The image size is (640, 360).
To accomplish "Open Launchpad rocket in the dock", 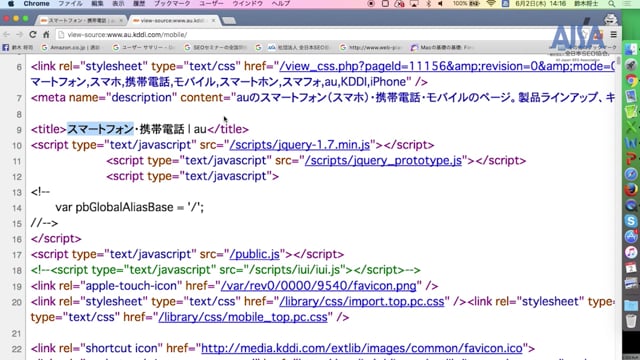I will pos(631,65).
